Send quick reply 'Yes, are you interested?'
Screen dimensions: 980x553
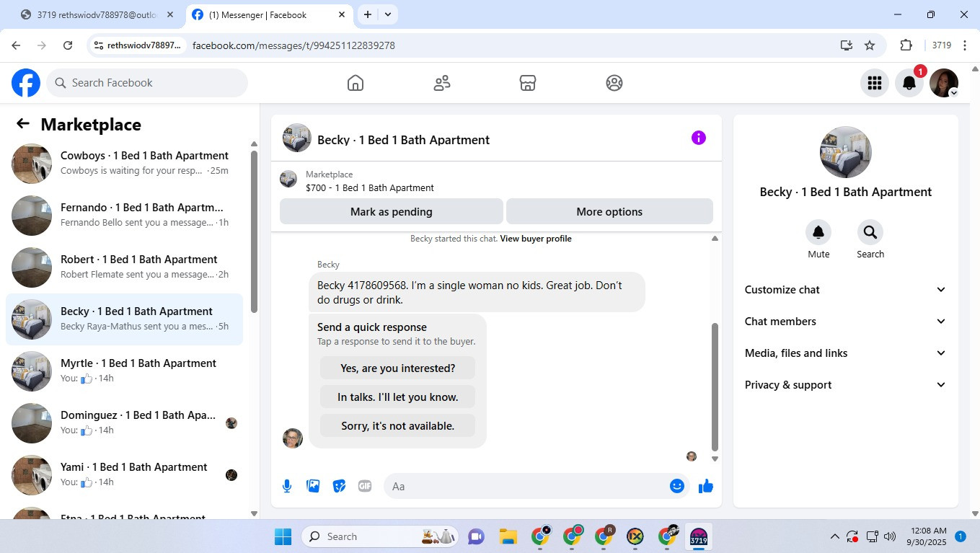[398, 368]
